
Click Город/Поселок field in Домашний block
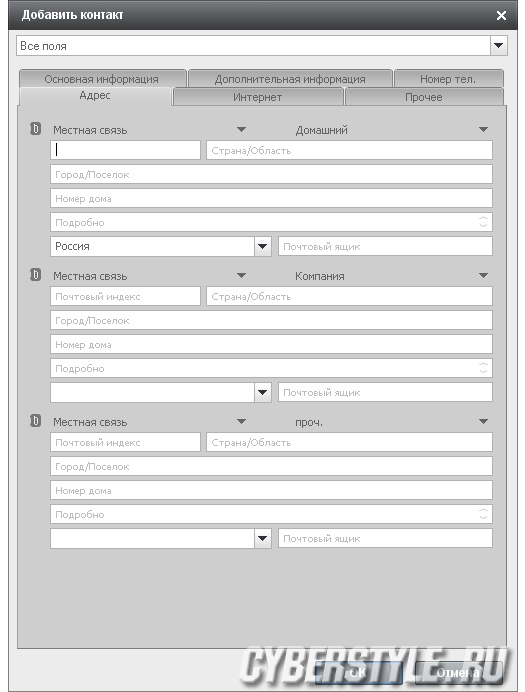[x=271, y=174]
